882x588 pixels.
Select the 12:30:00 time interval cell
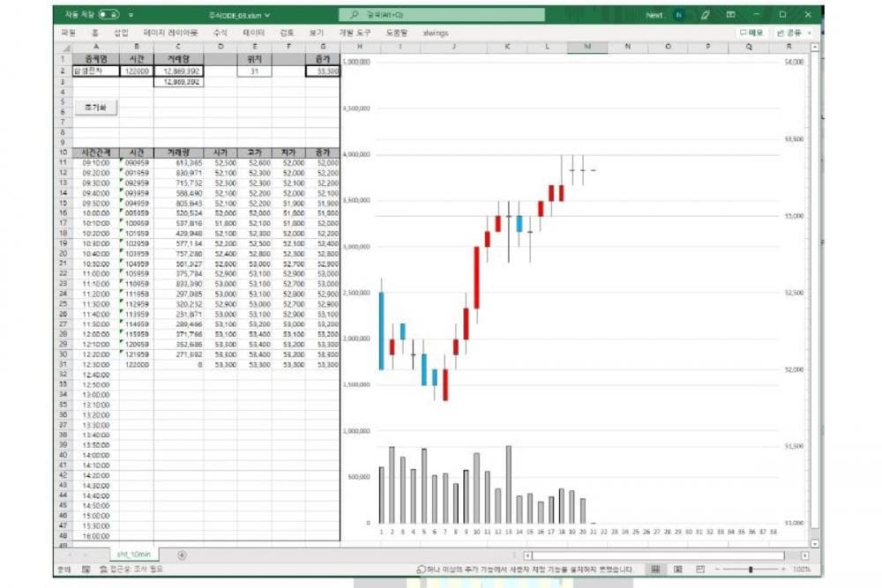pos(96,365)
